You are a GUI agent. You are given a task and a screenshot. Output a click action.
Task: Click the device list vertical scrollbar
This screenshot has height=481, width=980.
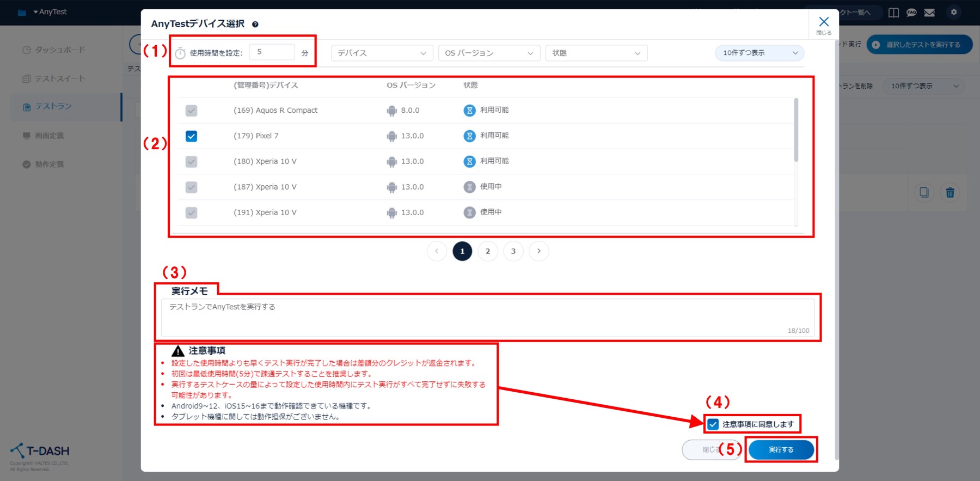coord(796,131)
